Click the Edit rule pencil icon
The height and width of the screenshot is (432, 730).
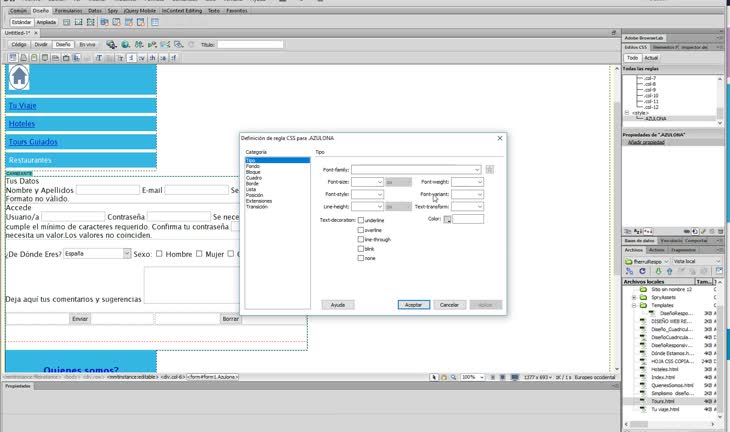point(703,231)
